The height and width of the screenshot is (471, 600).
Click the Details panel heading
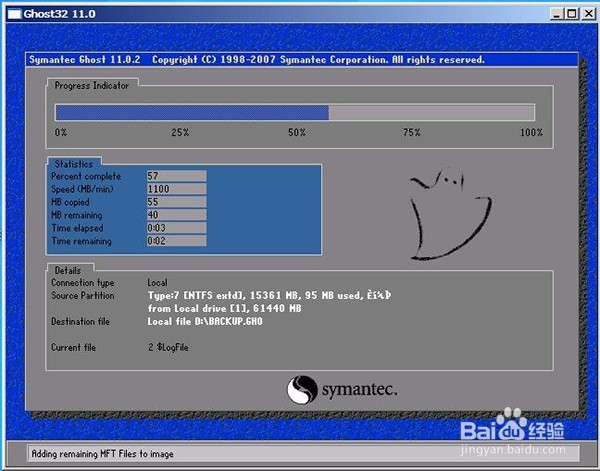click(x=68, y=270)
